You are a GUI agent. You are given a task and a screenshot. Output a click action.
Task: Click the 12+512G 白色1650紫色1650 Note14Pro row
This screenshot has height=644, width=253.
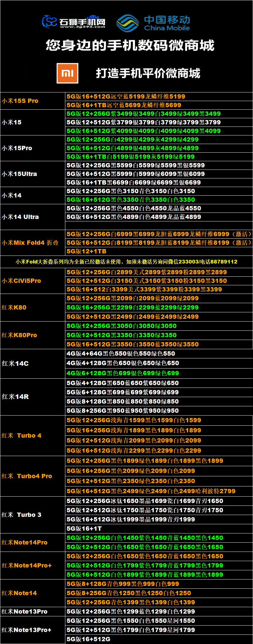point(159,547)
